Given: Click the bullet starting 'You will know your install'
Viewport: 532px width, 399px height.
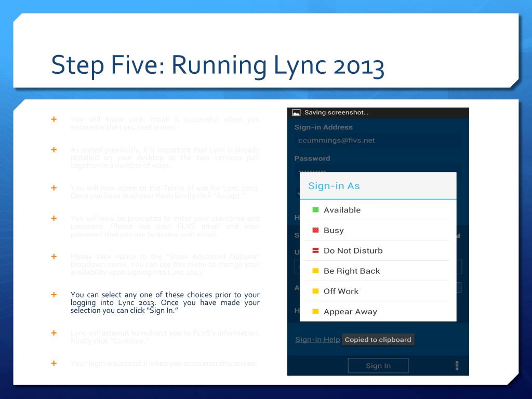Looking at the screenshot, I should click(165, 123).
